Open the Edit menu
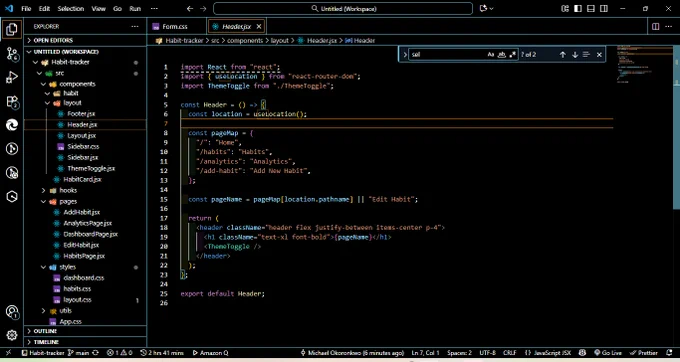The height and width of the screenshot is (362, 680). pyautogui.click(x=44, y=8)
